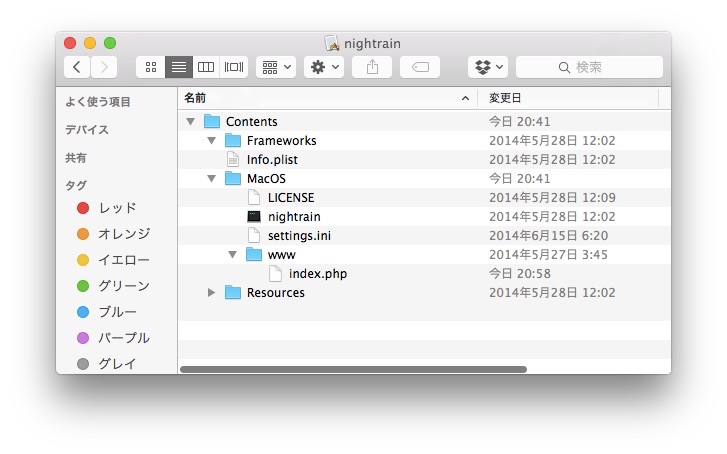
Task: Click the Share toolbar button
Action: pos(372,67)
